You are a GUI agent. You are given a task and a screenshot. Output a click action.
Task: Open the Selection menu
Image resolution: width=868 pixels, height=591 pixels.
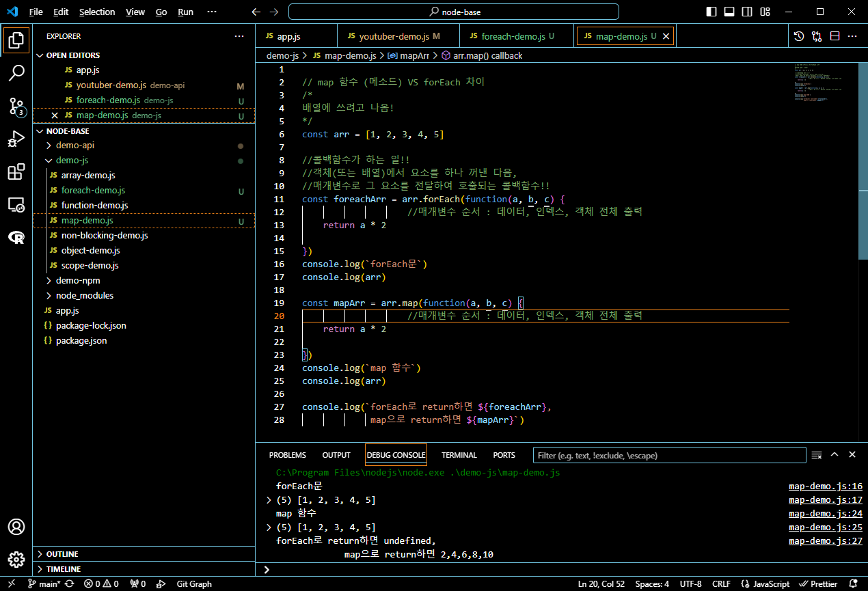tap(97, 12)
